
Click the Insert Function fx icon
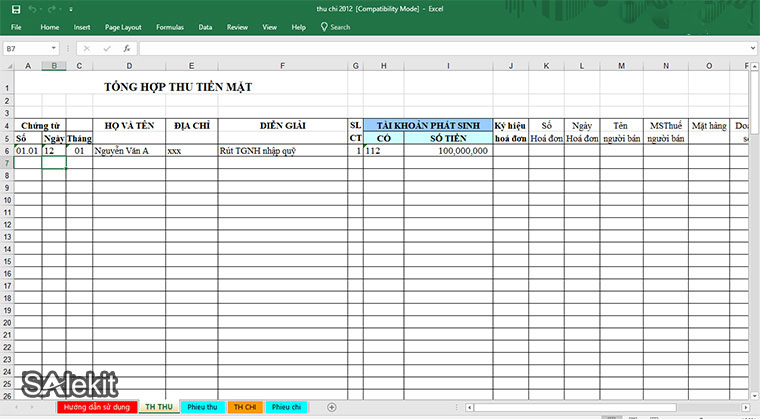point(126,48)
